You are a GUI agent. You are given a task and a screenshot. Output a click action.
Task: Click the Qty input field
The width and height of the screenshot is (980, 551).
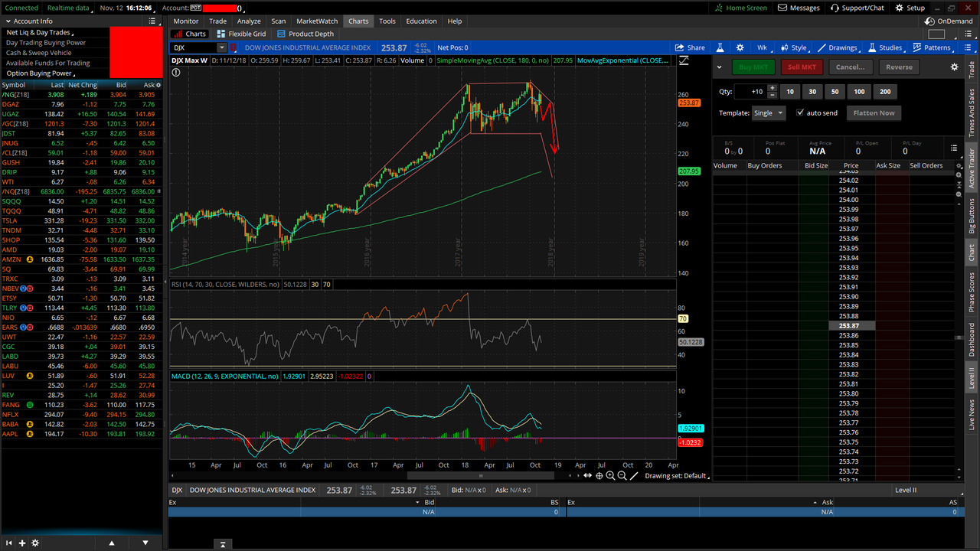(x=750, y=91)
